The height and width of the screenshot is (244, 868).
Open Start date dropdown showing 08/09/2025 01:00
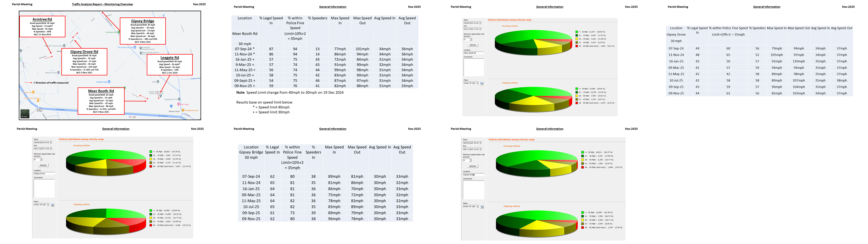pyautogui.click(x=480, y=23)
